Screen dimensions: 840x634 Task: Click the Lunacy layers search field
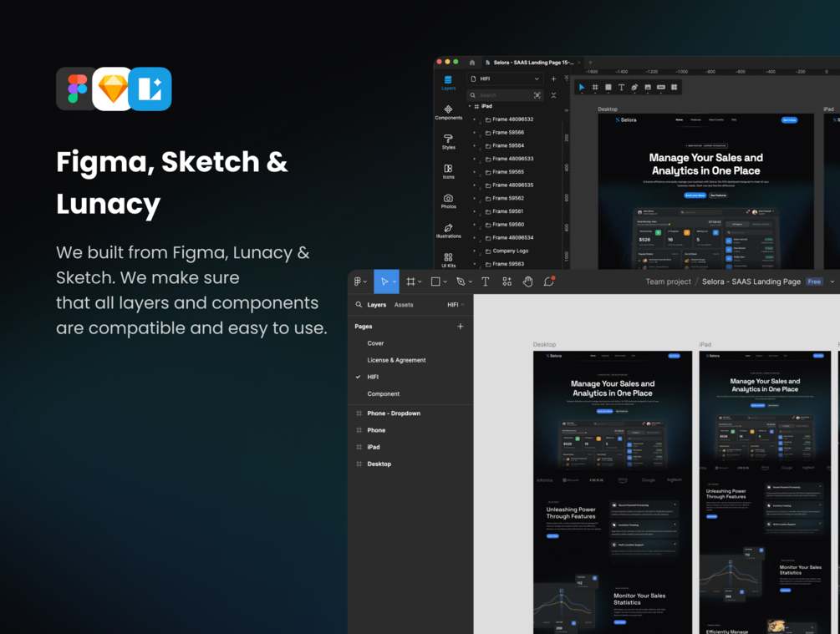(505, 95)
